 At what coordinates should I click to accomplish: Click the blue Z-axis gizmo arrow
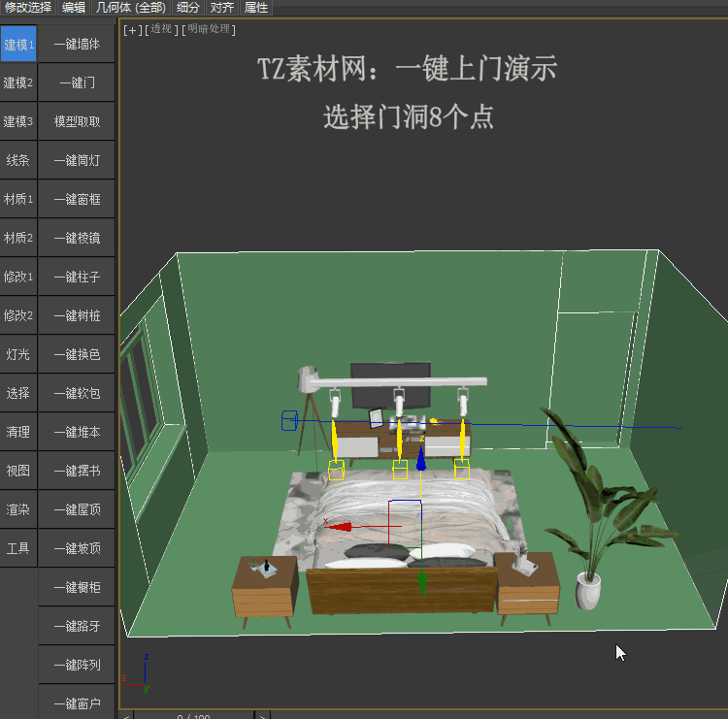pyautogui.click(x=420, y=459)
